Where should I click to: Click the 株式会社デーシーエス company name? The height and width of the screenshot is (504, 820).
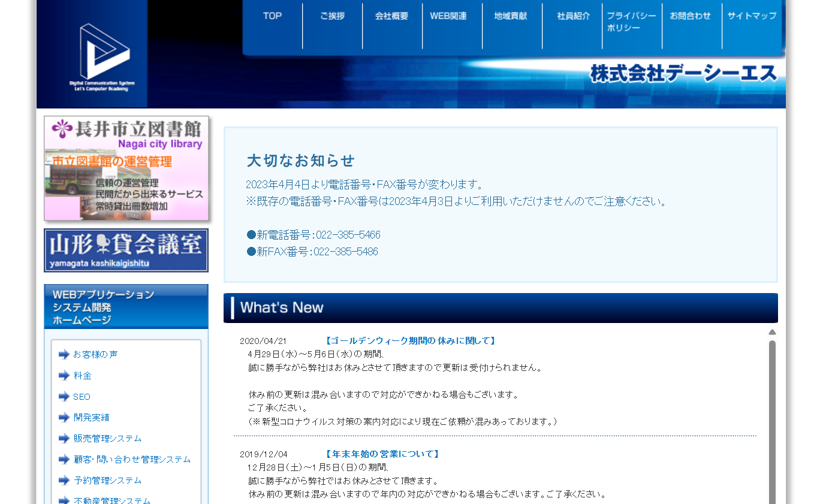coord(683,74)
